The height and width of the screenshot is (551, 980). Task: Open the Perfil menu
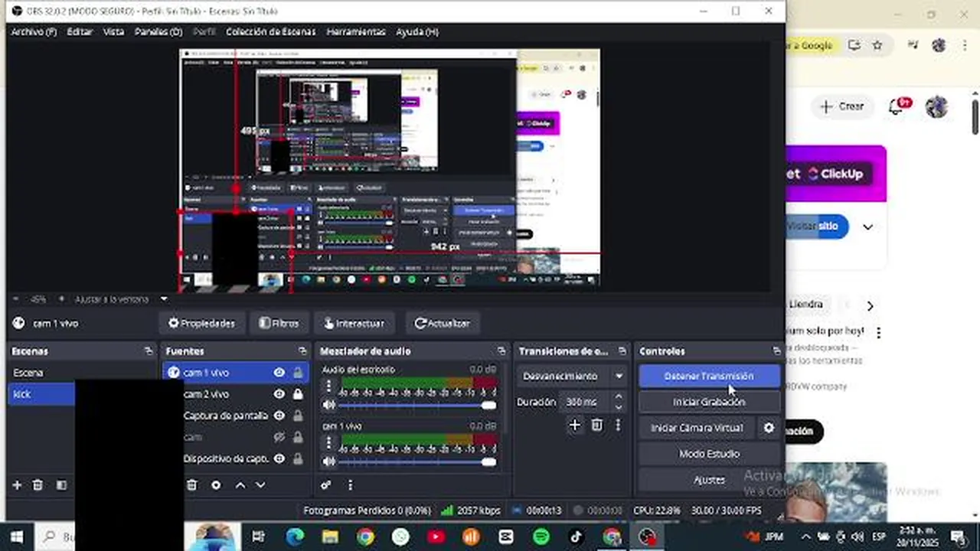(204, 32)
